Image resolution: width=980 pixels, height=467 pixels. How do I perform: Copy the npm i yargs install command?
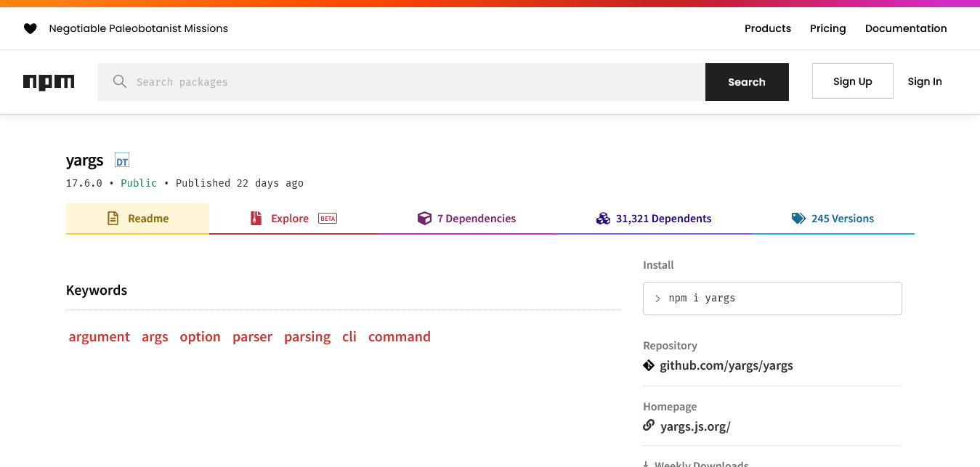[x=772, y=299]
